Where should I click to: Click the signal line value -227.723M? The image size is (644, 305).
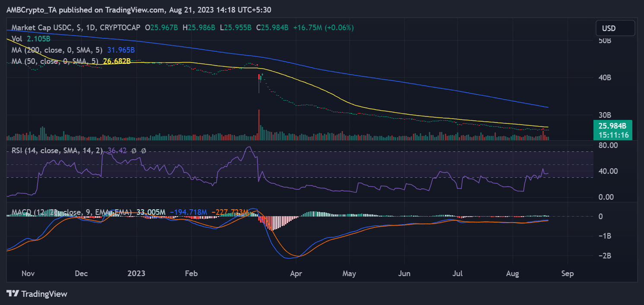(229, 212)
